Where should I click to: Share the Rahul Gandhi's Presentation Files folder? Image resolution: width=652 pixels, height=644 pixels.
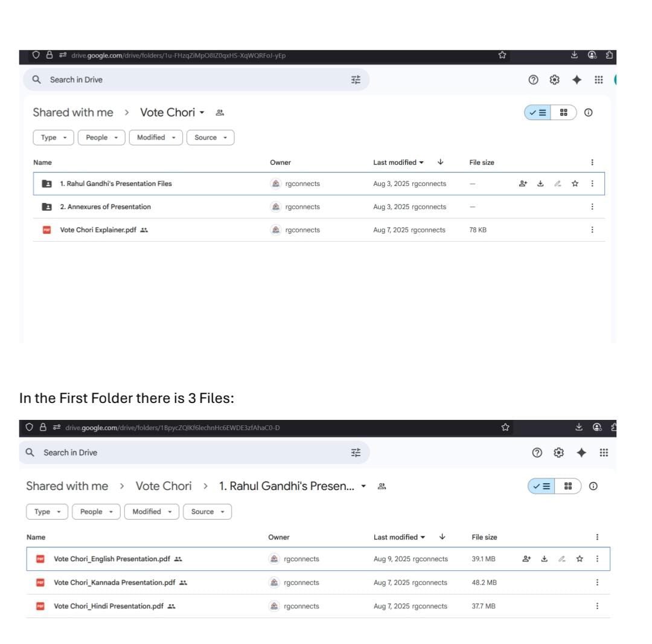(523, 184)
